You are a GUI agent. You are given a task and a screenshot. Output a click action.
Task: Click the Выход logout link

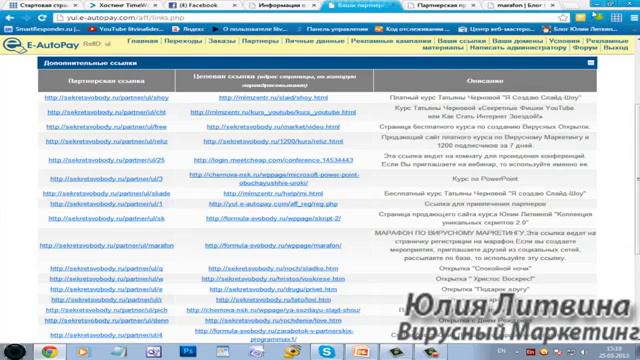pyautogui.click(x=616, y=48)
